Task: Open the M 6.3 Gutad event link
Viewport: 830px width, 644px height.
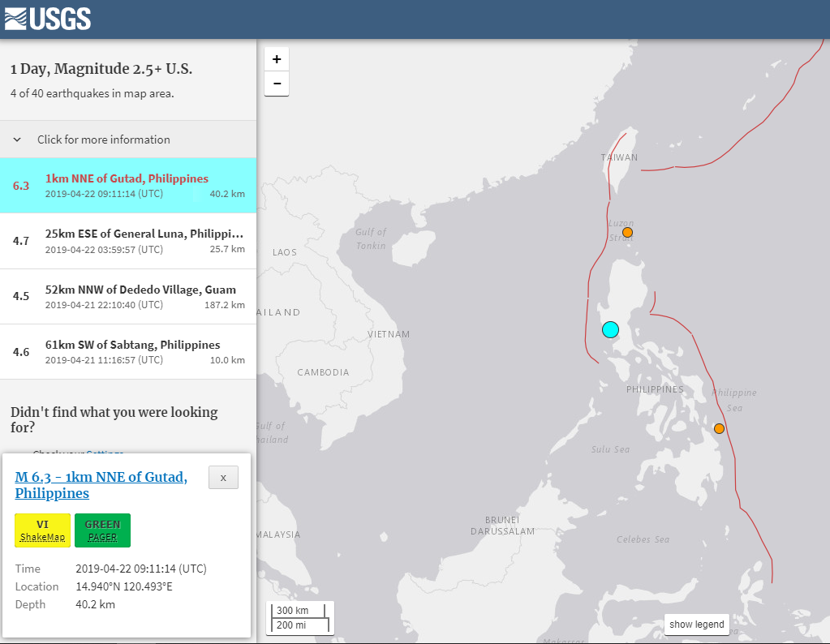Action: pos(101,485)
